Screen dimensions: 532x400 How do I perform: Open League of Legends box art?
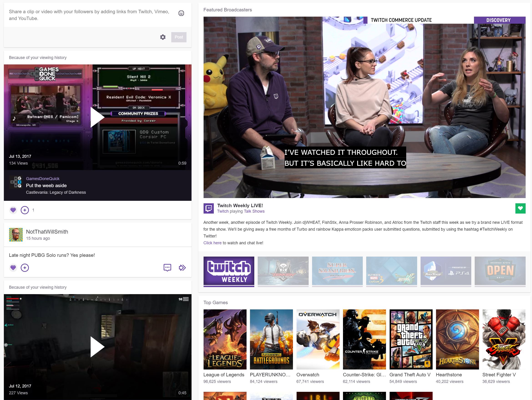pyautogui.click(x=225, y=339)
